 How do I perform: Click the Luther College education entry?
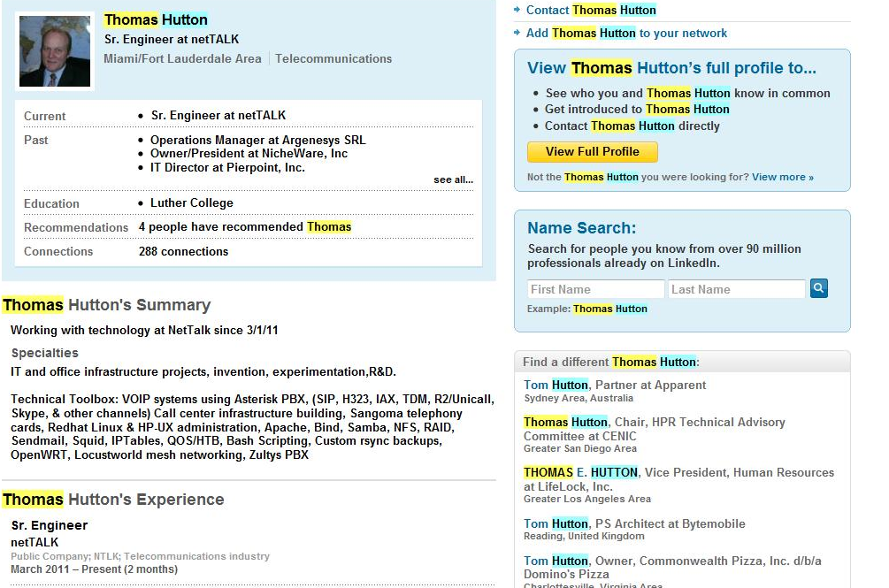tap(192, 202)
